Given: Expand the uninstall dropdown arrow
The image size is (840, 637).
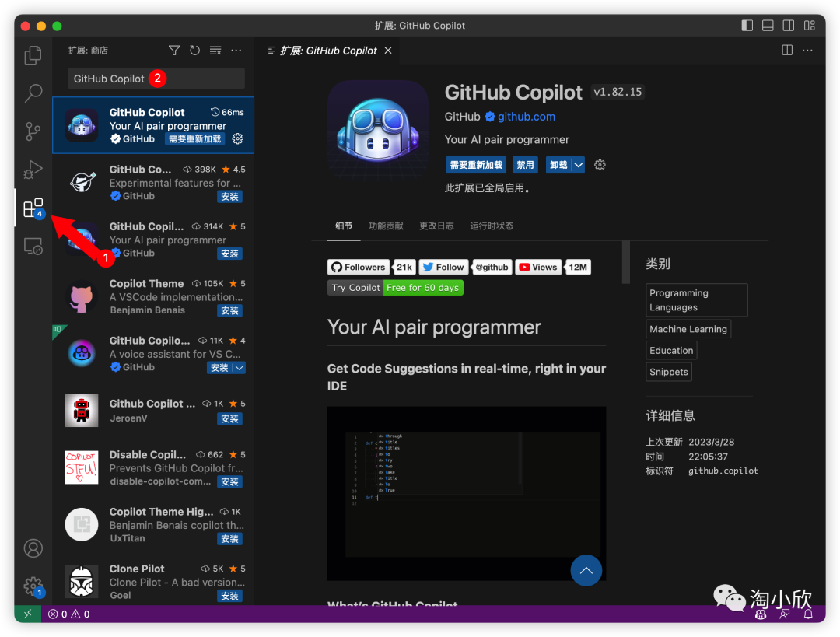Looking at the screenshot, I should click(579, 165).
